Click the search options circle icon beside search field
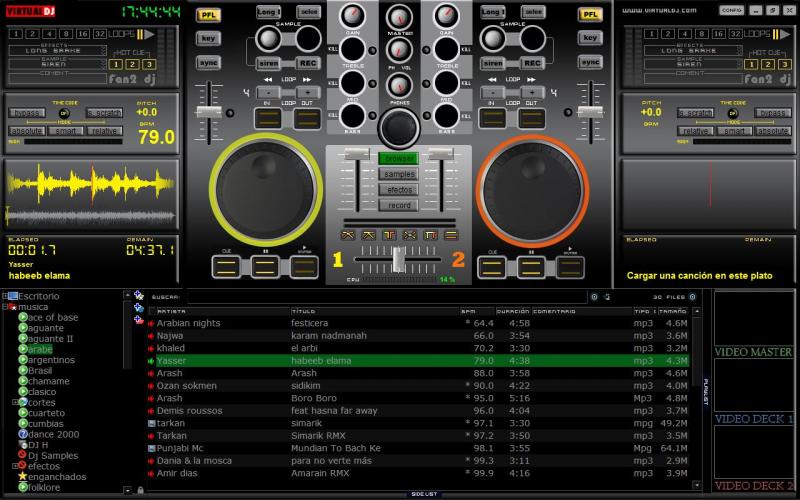This screenshot has height=500, width=800. [594, 296]
